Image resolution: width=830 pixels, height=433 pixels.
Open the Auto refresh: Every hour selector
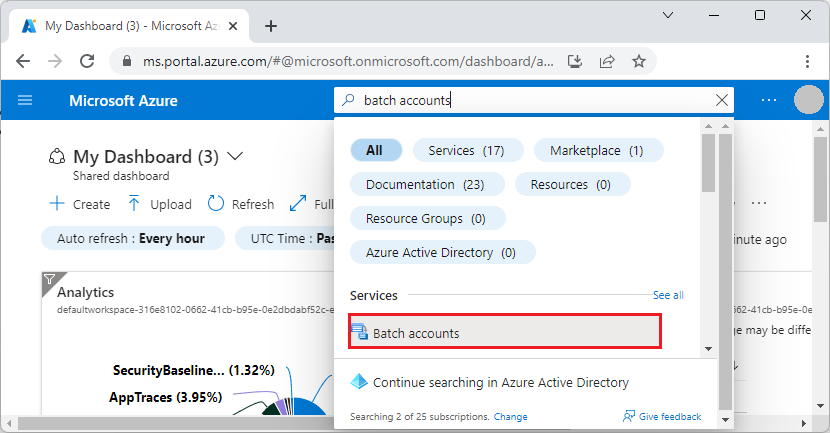(131, 238)
